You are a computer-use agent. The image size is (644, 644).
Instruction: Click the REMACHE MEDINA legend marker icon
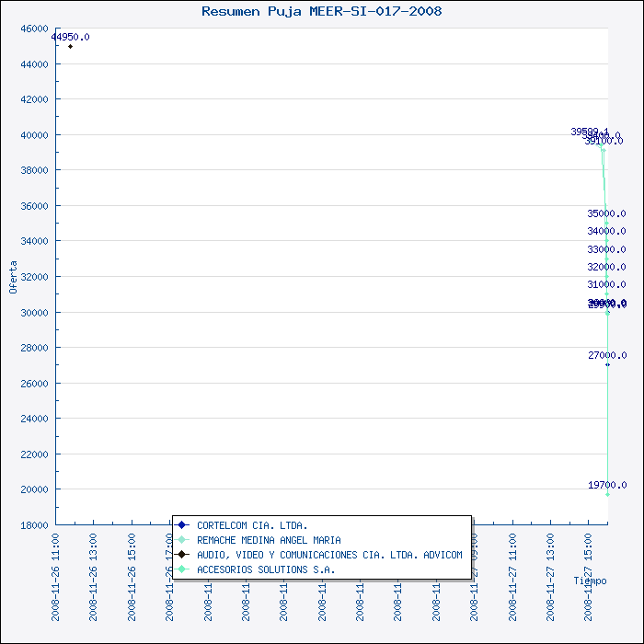[182, 540]
